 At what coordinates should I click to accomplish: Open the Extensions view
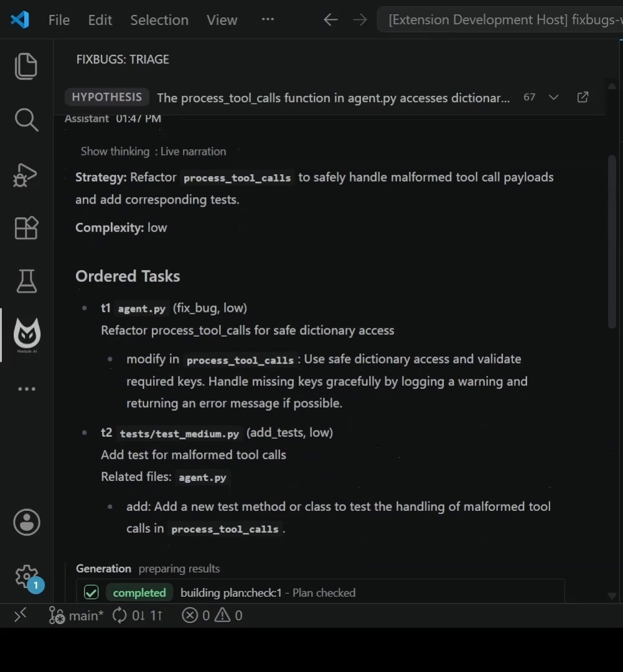(x=26, y=228)
